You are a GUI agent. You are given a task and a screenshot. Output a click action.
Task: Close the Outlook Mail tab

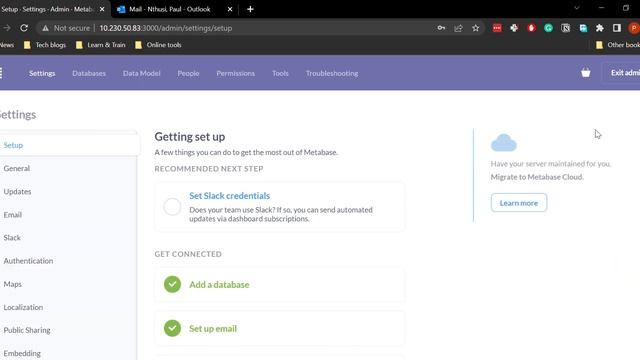point(230,9)
